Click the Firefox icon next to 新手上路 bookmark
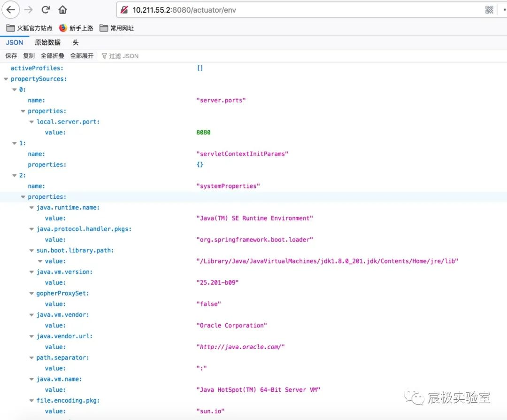The height and width of the screenshot is (420, 507). point(62,28)
